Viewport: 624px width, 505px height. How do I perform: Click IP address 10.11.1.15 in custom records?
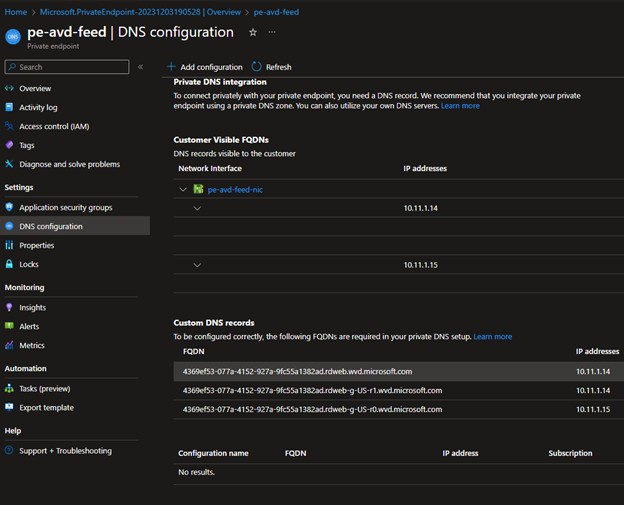(593, 409)
